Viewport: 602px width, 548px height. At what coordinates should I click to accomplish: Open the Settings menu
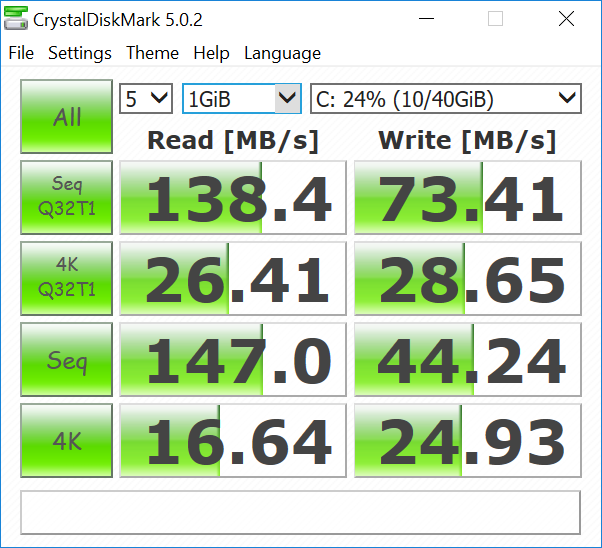coord(80,53)
